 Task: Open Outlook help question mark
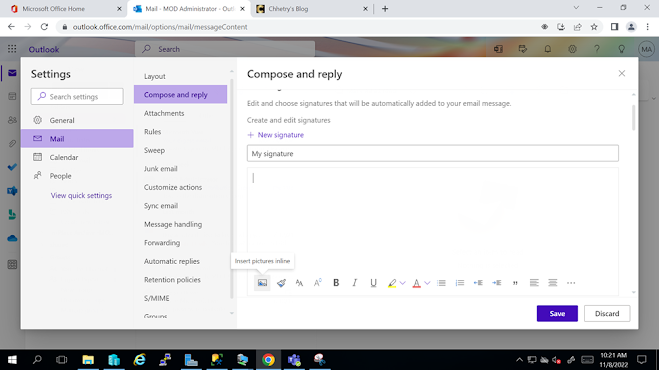[x=597, y=49]
